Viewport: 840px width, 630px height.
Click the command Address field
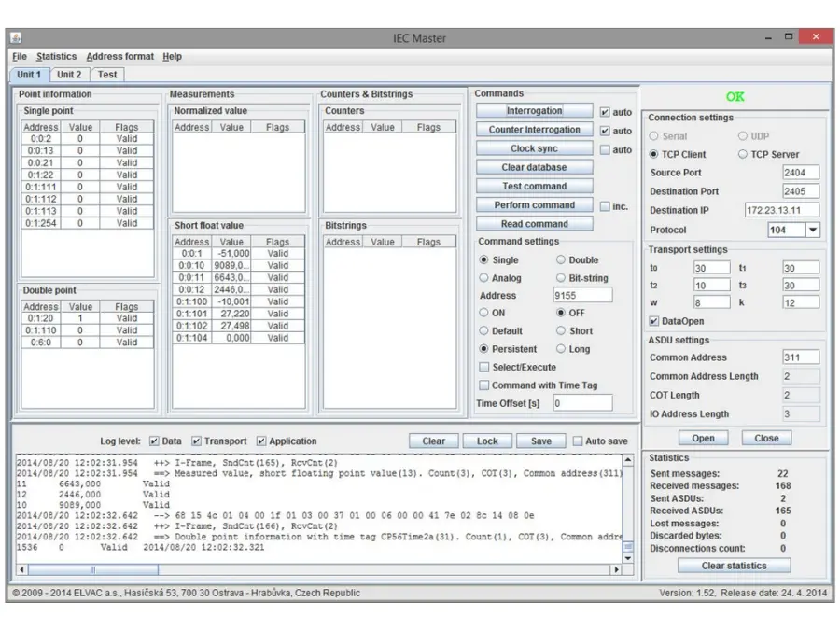click(583, 296)
